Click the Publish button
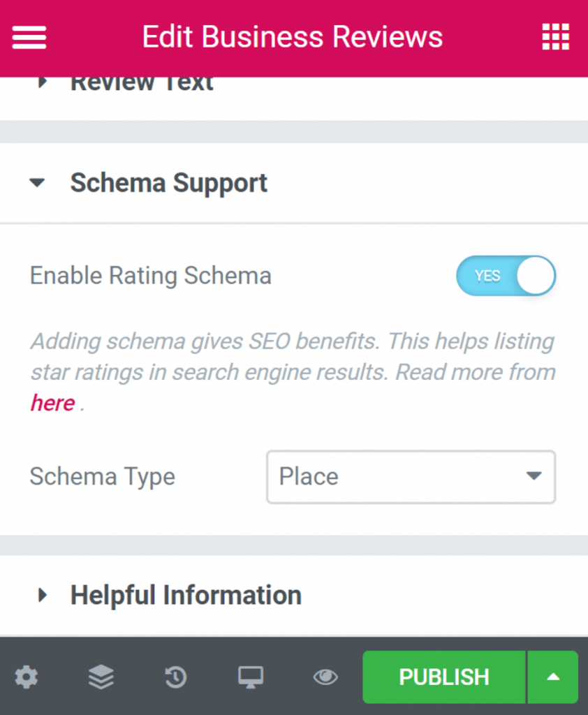588x715 pixels. 443,677
